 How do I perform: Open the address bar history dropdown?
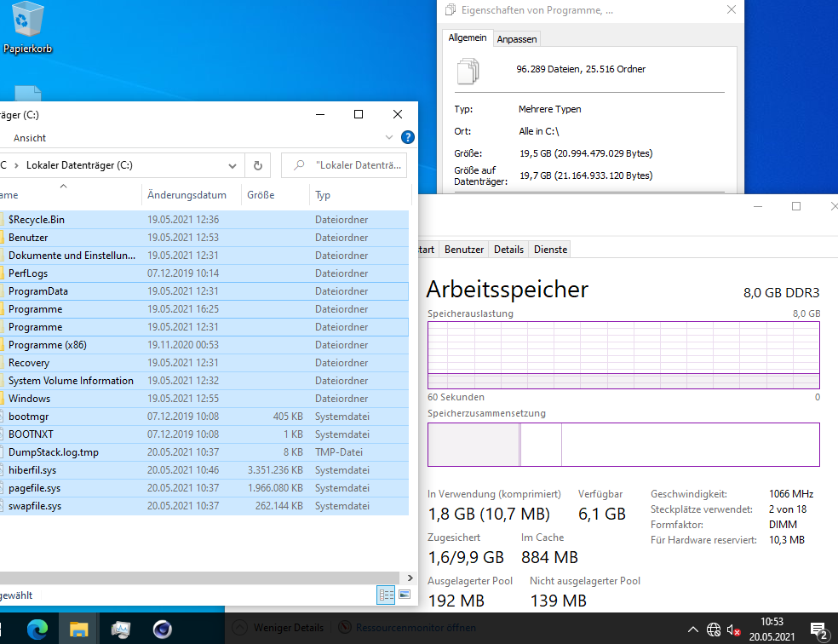pos(232,165)
